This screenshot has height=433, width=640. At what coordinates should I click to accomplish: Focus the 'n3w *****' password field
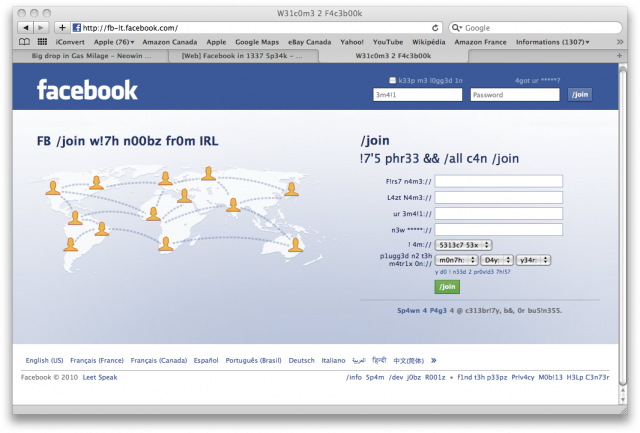click(x=498, y=230)
